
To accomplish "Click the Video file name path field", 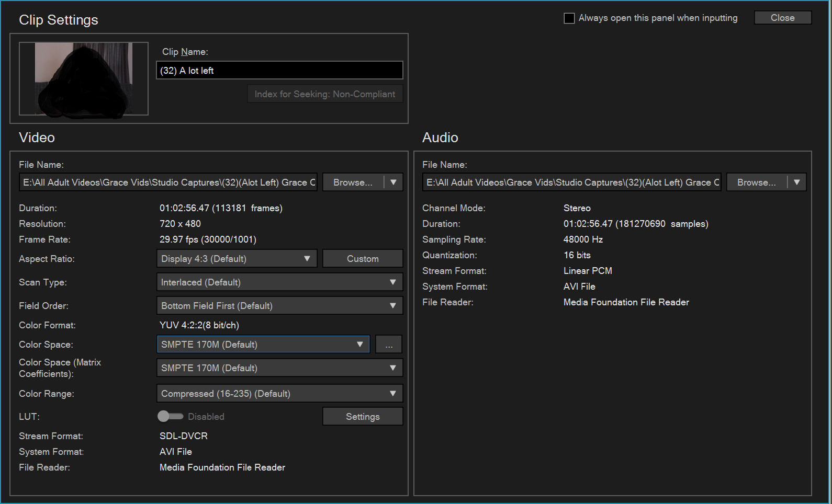I will 169,182.
